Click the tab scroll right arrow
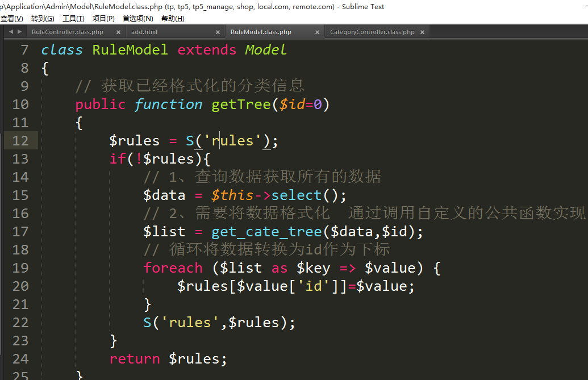588x380 pixels. tap(20, 32)
